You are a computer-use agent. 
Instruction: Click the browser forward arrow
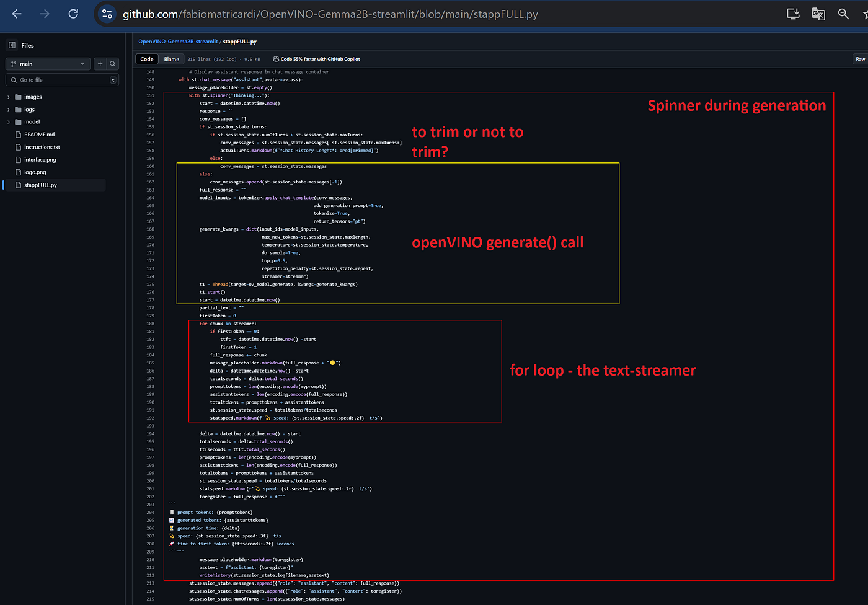(45, 14)
